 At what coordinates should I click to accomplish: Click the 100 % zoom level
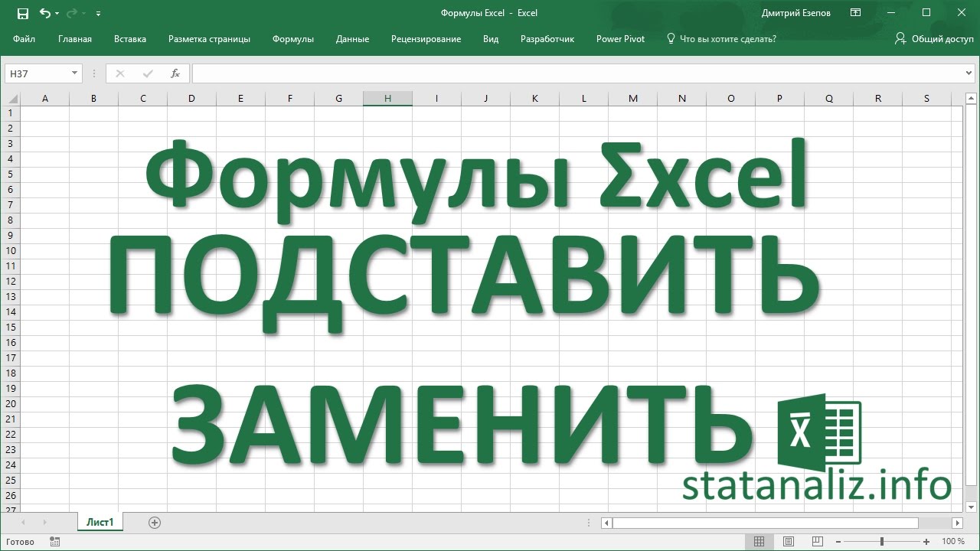tap(953, 542)
